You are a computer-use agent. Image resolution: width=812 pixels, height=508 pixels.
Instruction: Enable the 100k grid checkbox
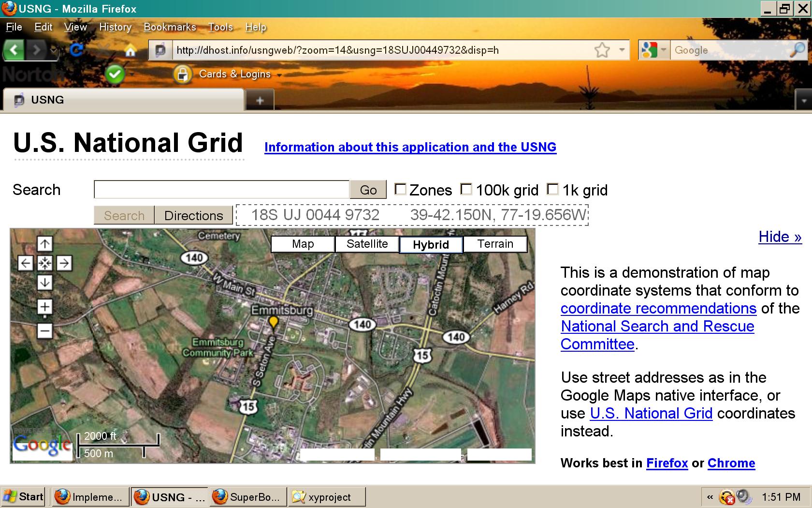coord(466,189)
